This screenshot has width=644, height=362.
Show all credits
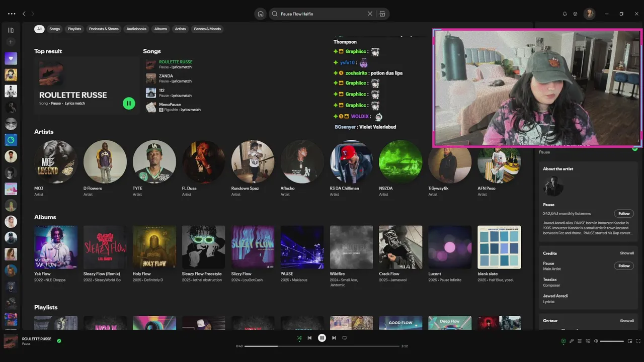click(x=627, y=253)
